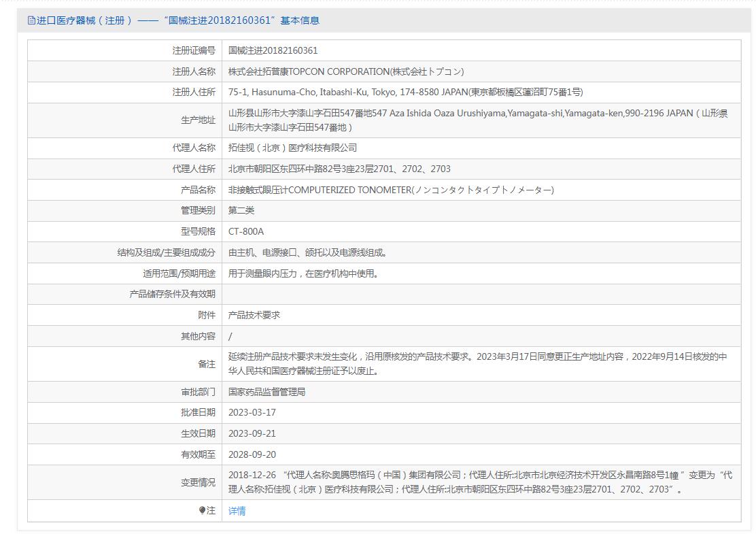Image resolution: width=756 pixels, height=534 pixels.
Task: Select product name 非接触式眼压计COMPUTERIZED TONOMETER
Action: pyautogui.click(x=391, y=190)
